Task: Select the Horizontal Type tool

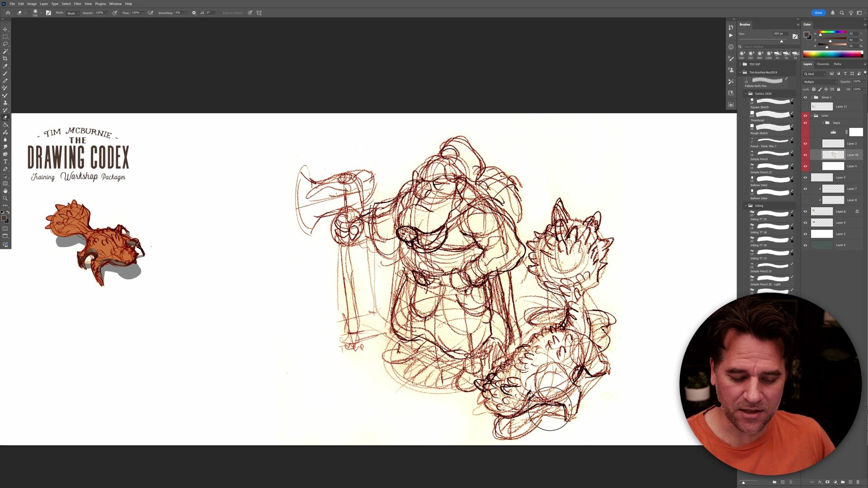Action: click(x=5, y=162)
